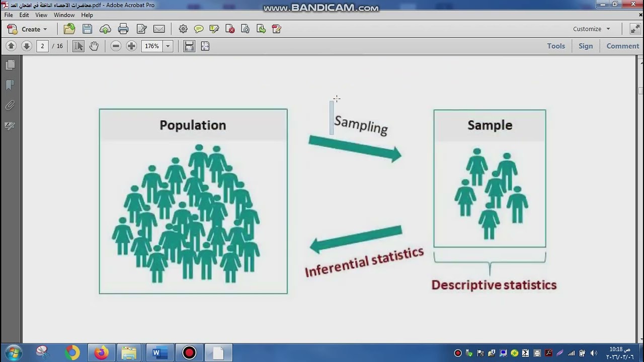644x362 pixels.
Task: Click the Open file folder icon
Action: coord(69,29)
